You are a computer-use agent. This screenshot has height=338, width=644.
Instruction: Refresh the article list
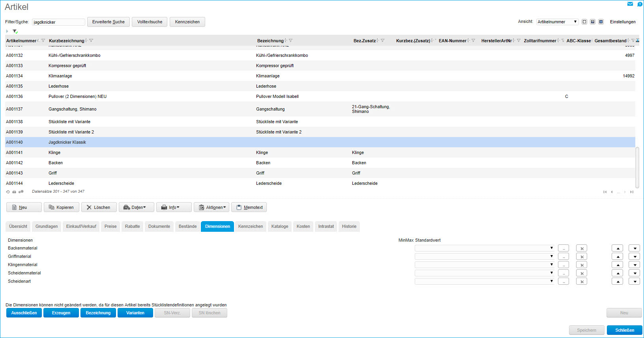[x=8, y=192]
